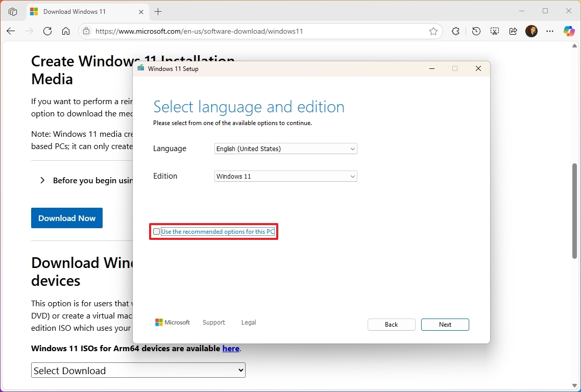This screenshot has width=581, height=392.
Task: Open the here link for Arm64 ISOs
Action: tap(231, 348)
